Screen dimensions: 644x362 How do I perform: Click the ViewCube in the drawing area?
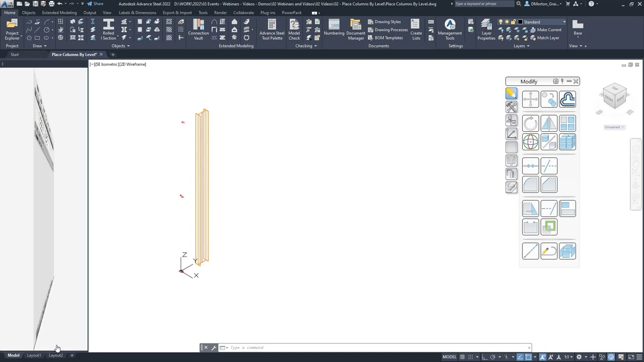[615, 97]
